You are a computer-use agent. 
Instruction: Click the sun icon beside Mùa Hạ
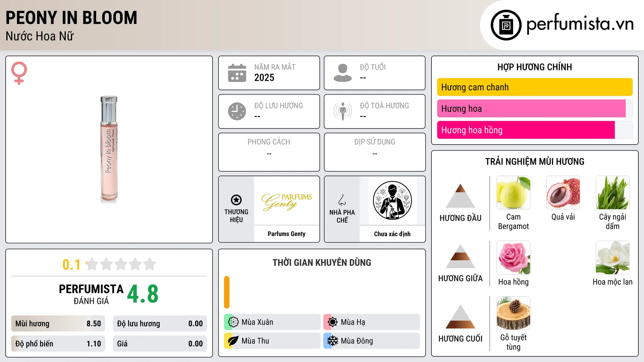tap(333, 322)
